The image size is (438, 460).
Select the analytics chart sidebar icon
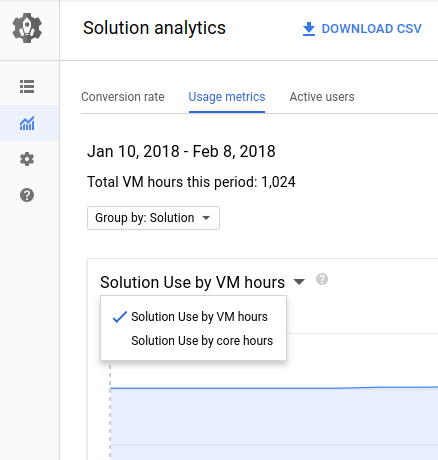[27, 123]
